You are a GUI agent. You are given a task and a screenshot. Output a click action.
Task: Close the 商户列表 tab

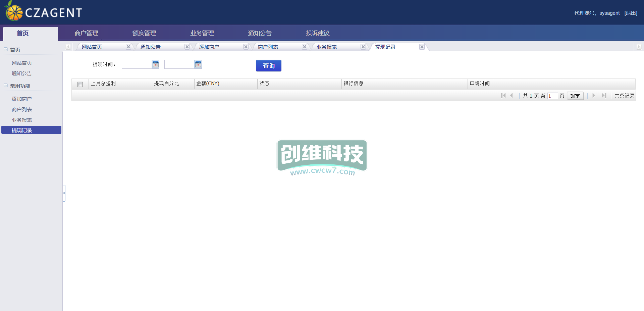pos(305,47)
